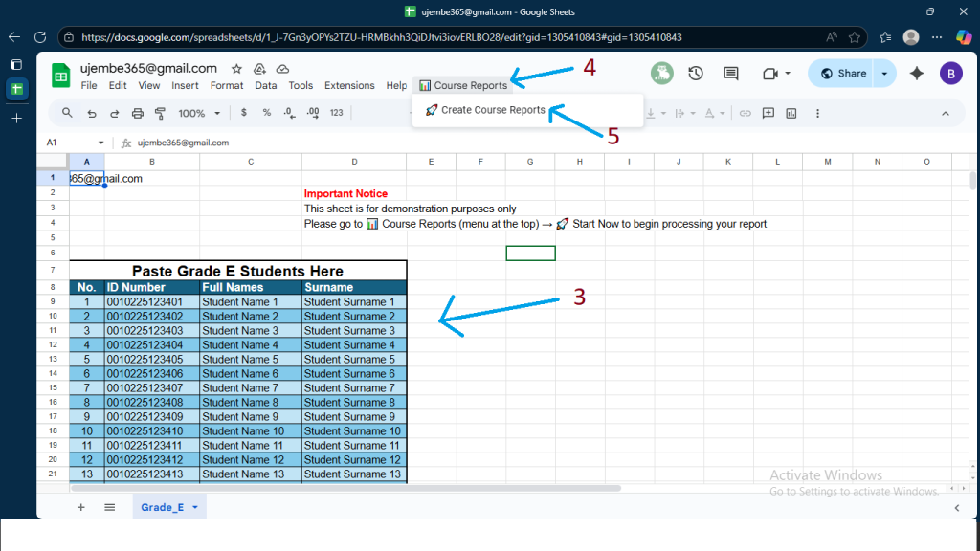Click the Share button
This screenshot has width=980, height=551.
843,74
